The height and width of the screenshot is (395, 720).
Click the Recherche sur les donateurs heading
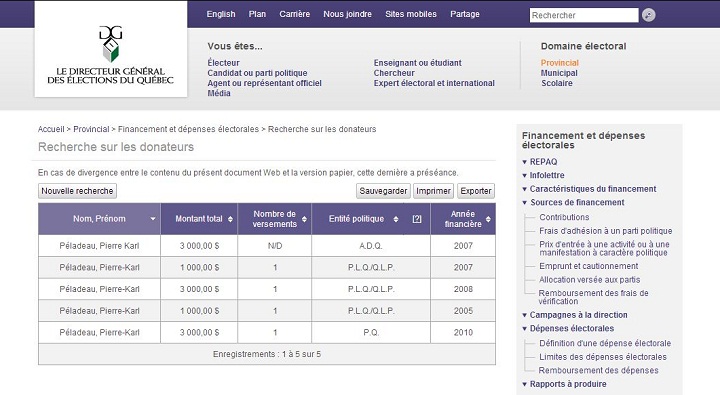coord(116,147)
